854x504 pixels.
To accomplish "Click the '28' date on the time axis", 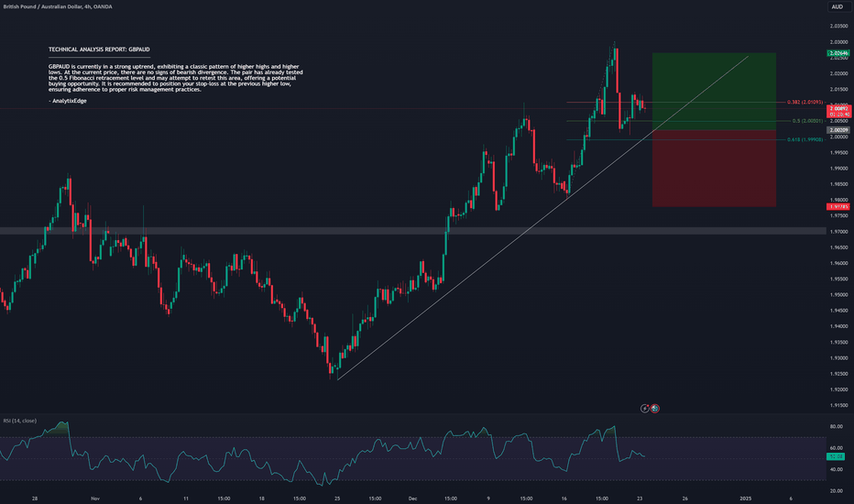I will tap(35, 498).
